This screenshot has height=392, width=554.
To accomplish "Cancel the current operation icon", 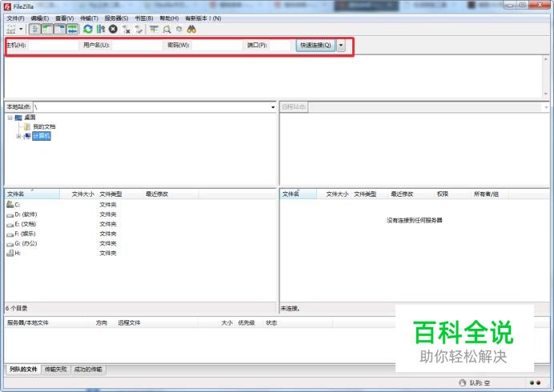I will click(x=113, y=29).
